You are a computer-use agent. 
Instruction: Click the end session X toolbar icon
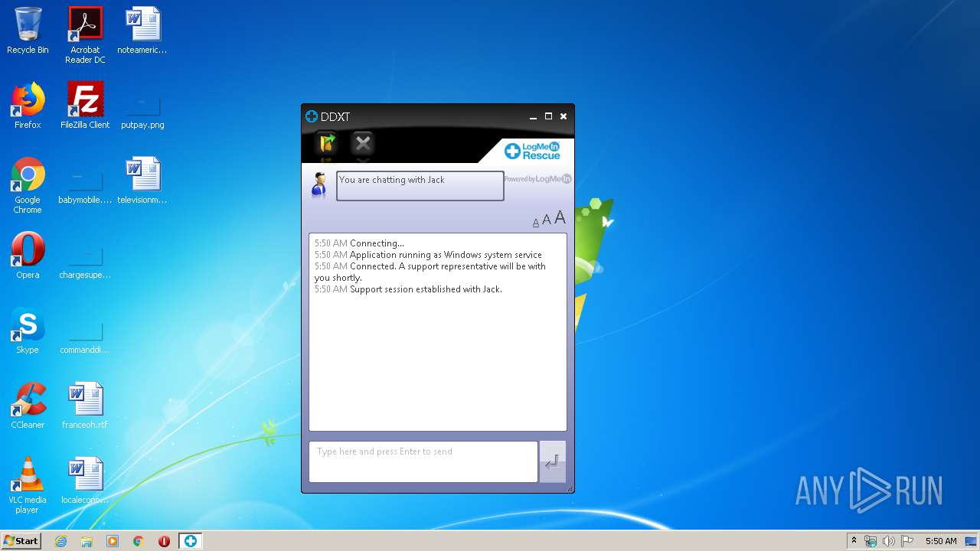click(x=363, y=142)
